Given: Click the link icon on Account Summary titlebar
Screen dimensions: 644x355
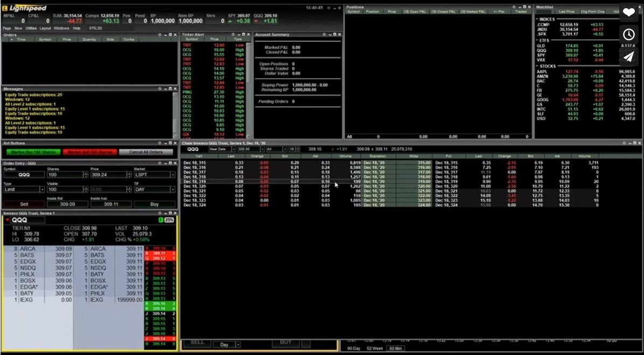Looking at the screenshot, I should click(x=325, y=34).
